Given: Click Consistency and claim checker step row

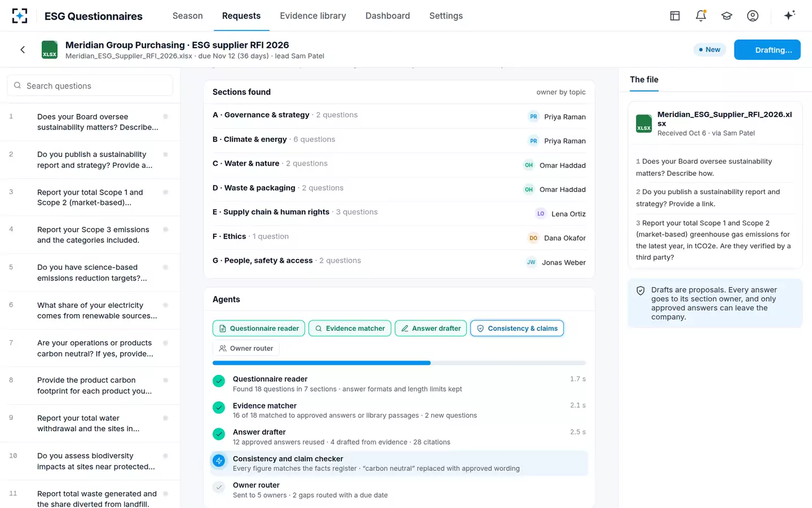Looking at the screenshot, I should pos(399,463).
